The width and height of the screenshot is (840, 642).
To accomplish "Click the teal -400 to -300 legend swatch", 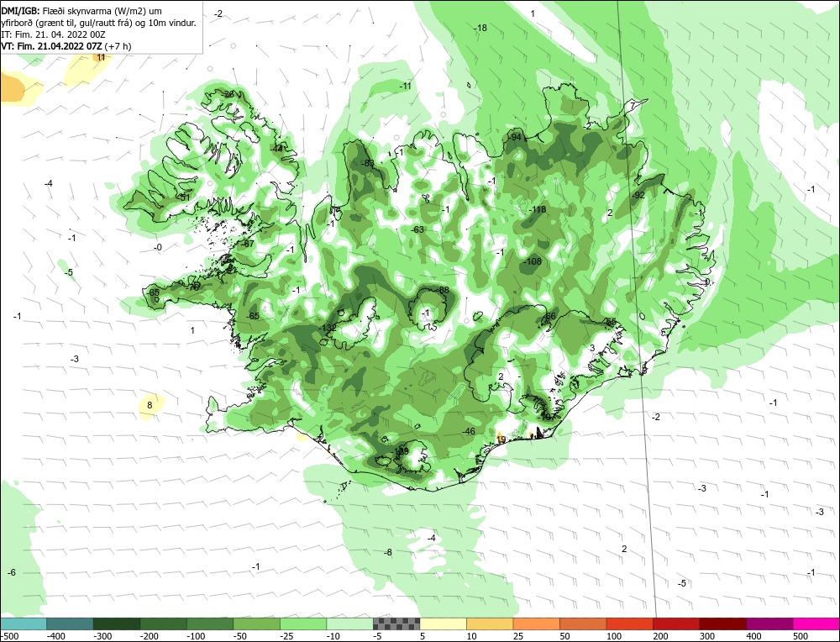I will click(x=71, y=624).
